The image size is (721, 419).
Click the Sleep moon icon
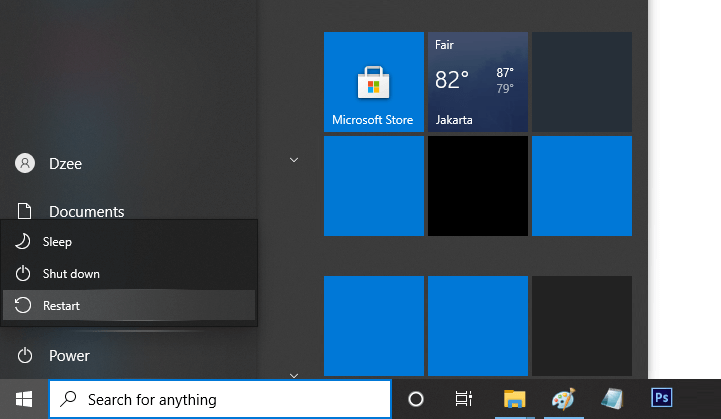(23, 241)
